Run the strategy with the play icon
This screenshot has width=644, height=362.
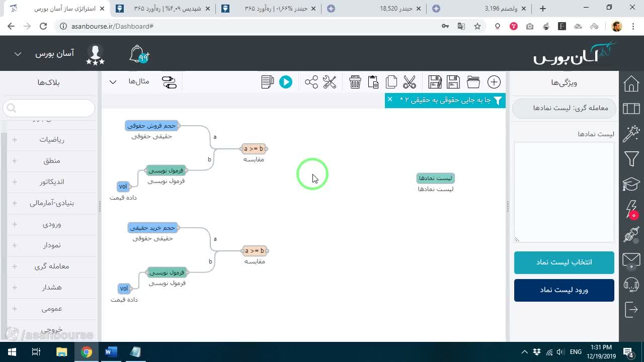point(286,82)
